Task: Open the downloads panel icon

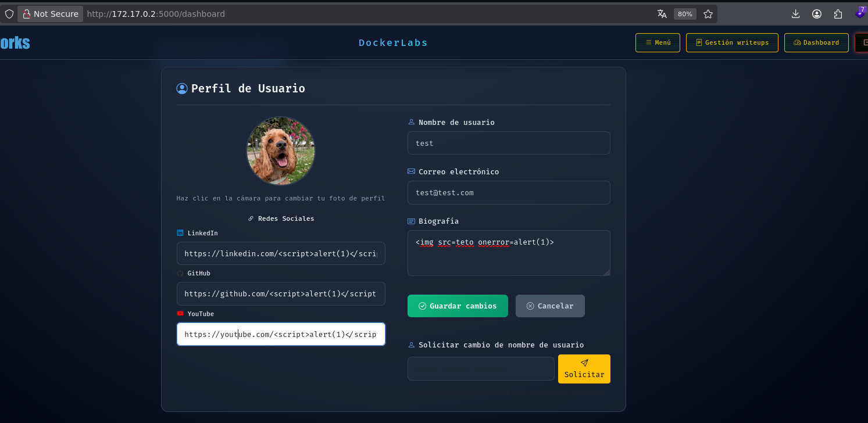Action: (x=796, y=14)
